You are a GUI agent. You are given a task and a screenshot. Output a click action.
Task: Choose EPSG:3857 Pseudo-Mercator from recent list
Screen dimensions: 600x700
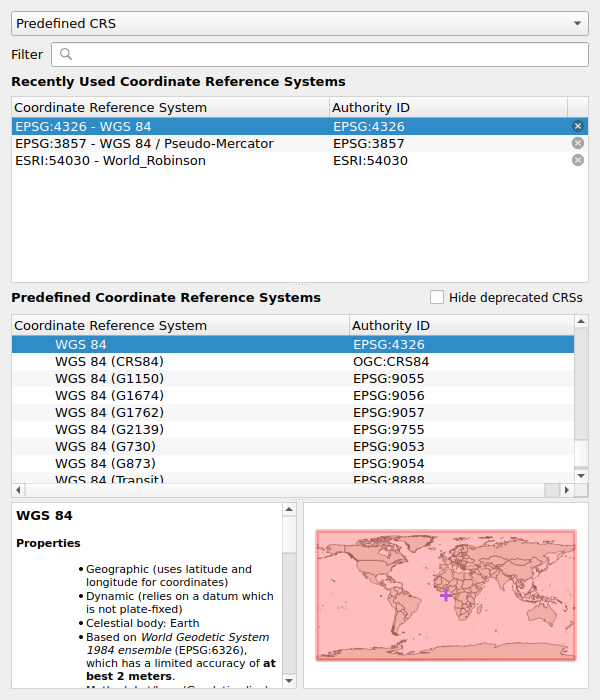pos(144,143)
